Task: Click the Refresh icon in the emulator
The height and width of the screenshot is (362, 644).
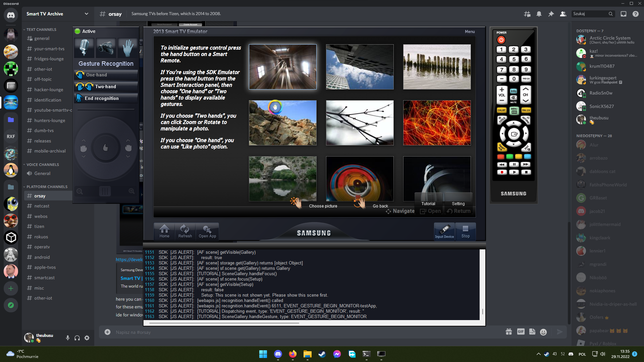Action: click(x=185, y=231)
